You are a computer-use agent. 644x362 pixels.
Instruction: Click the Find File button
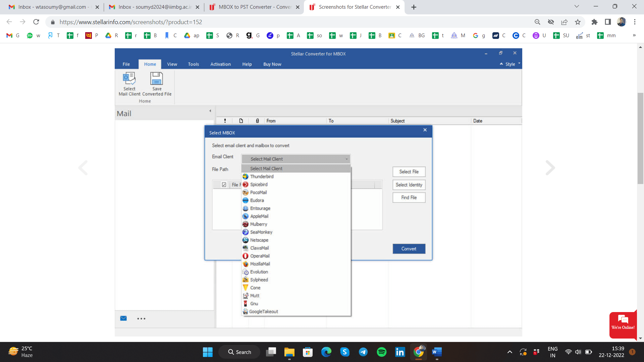[409, 197]
